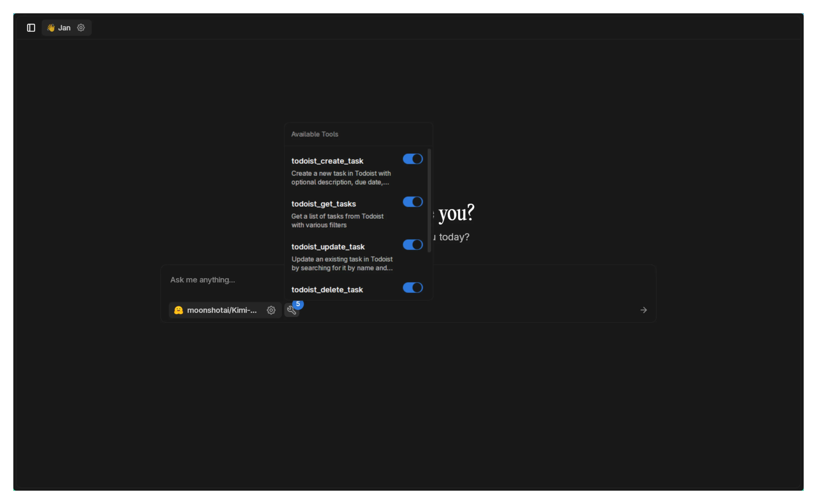Click the send message arrow
The height and width of the screenshot is (504, 817).
pos(643,310)
